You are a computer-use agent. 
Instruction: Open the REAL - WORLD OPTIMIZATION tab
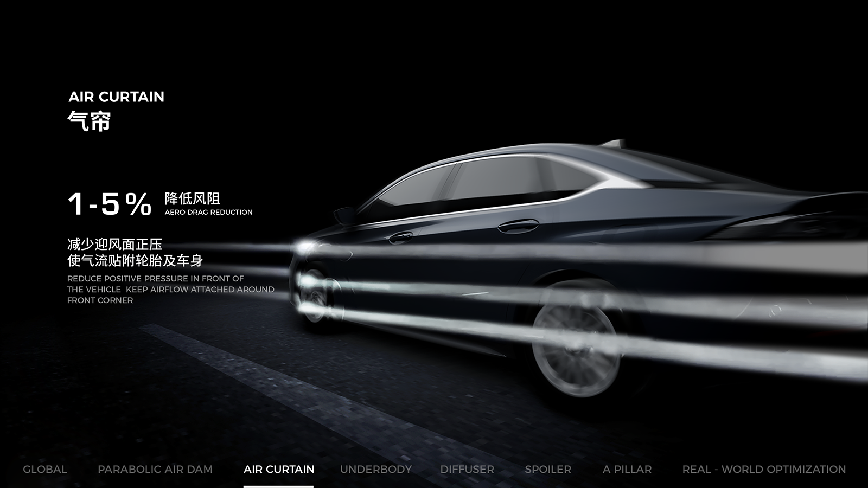click(x=764, y=470)
